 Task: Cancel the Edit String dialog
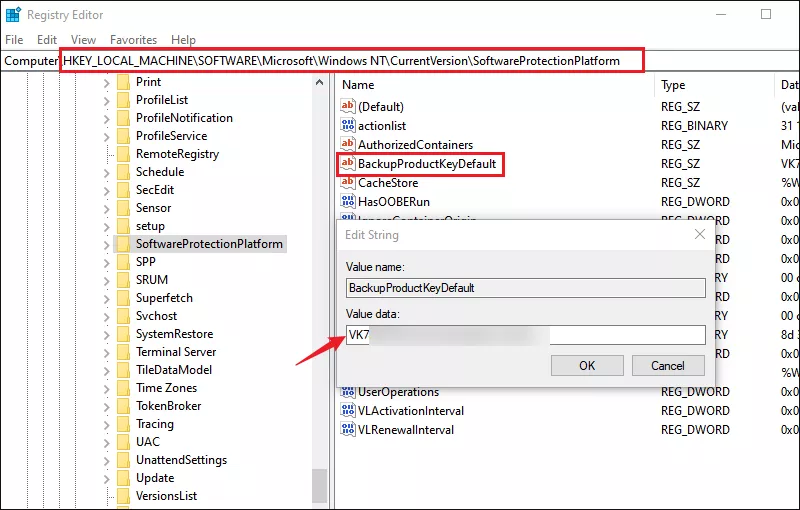668,366
